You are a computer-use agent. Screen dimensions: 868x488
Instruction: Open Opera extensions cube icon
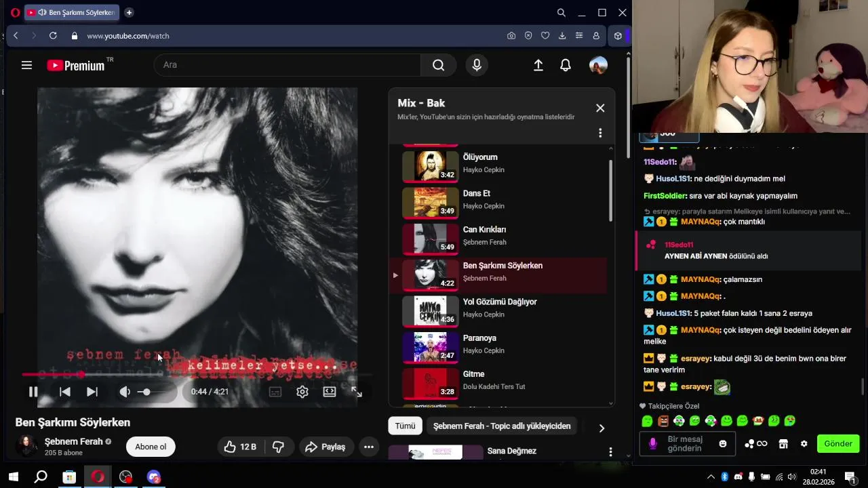point(618,36)
